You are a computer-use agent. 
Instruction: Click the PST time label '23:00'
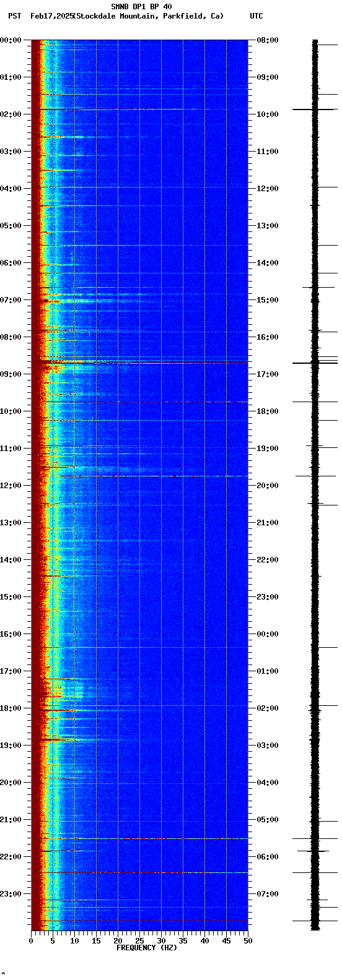tap(11, 894)
